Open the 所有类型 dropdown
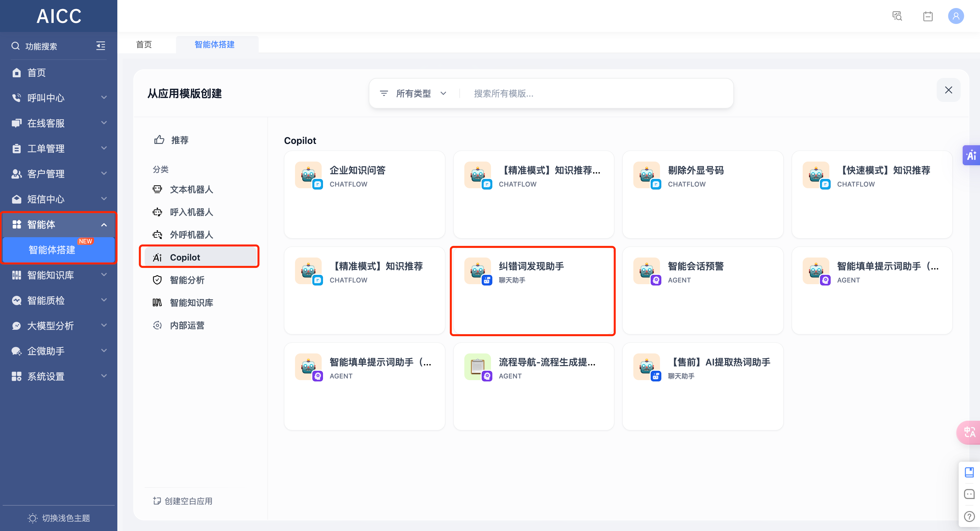 414,94
